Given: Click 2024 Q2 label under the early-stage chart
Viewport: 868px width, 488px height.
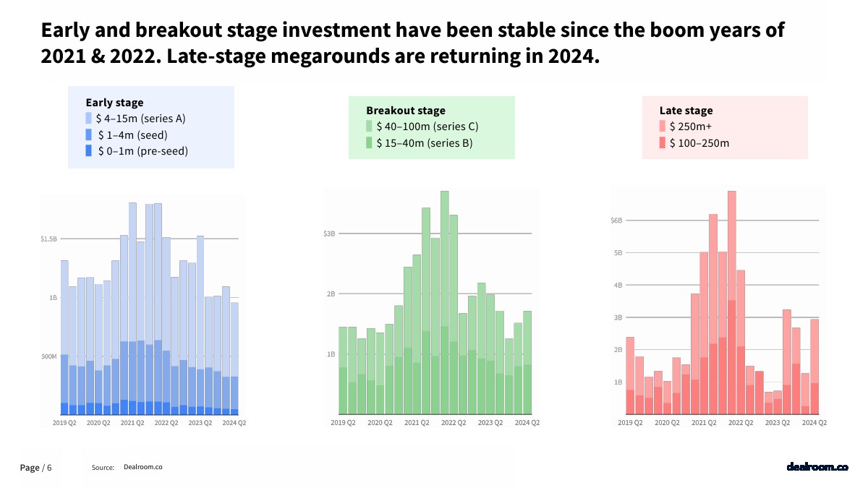Looking at the screenshot, I should click(x=234, y=422).
